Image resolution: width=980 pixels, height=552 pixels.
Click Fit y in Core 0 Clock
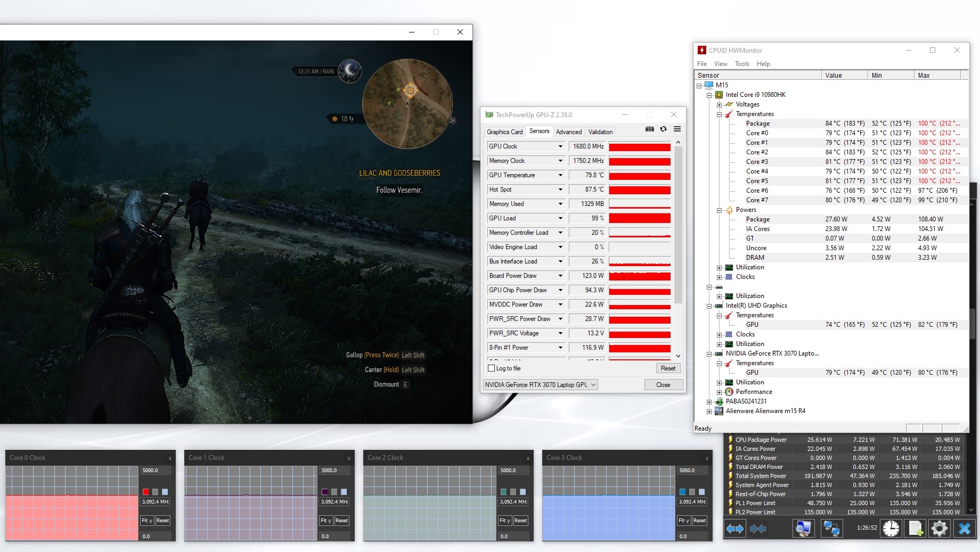(147, 521)
